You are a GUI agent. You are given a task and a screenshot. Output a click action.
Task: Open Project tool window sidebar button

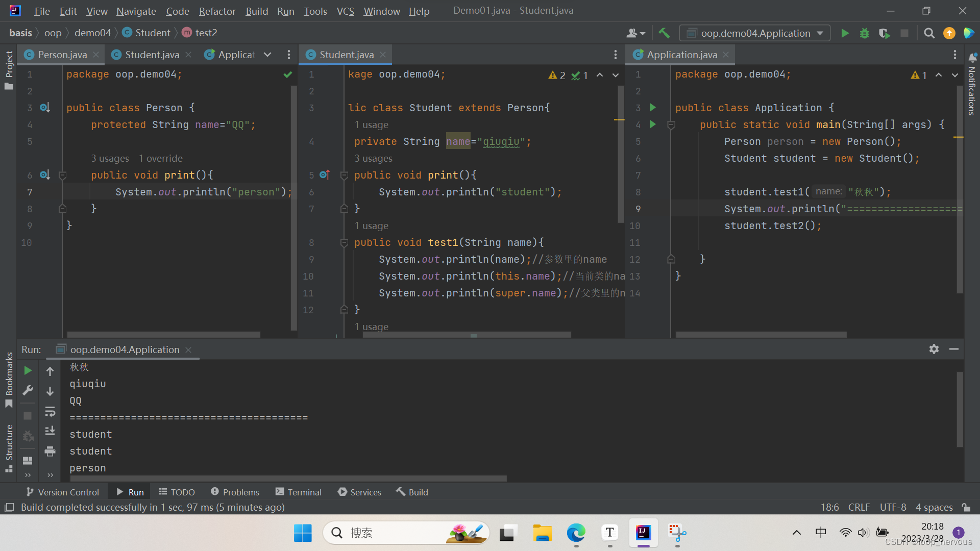point(9,70)
